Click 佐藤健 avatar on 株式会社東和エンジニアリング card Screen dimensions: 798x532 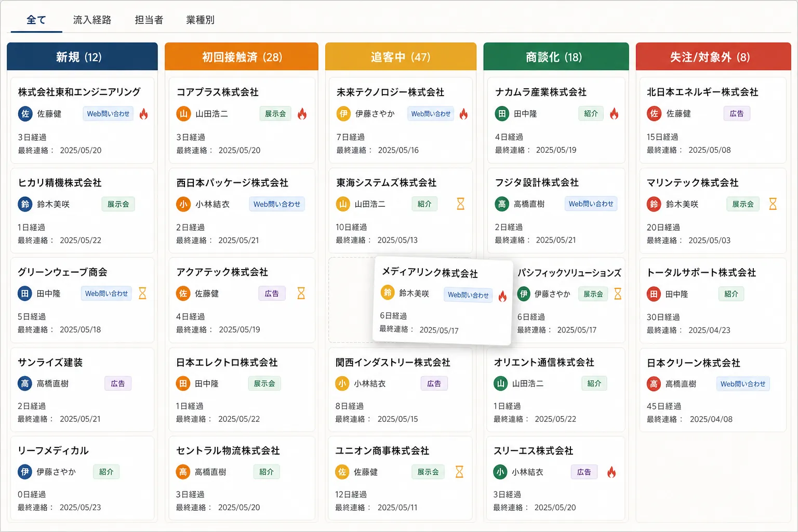(25, 114)
